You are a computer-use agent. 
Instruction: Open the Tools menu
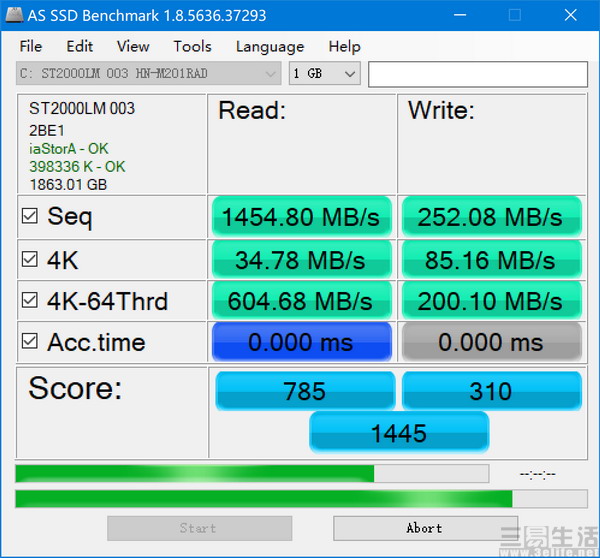(x=192, y=47)
